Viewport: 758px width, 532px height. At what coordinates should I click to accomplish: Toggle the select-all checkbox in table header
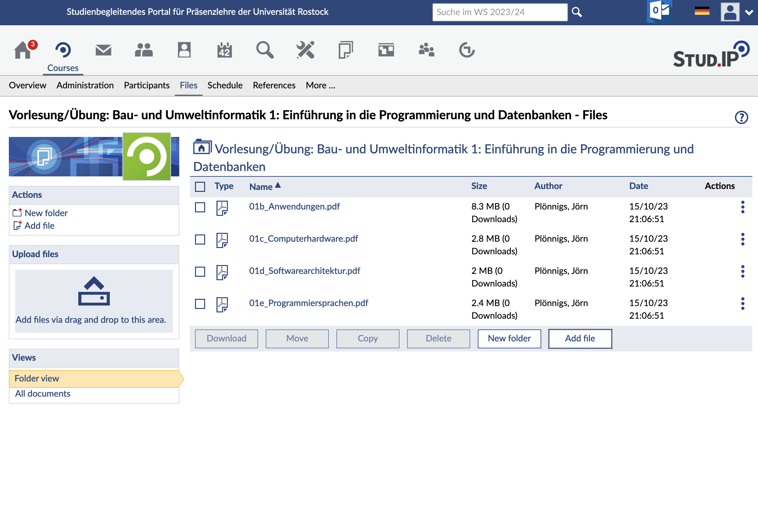(x=200, y=186)
